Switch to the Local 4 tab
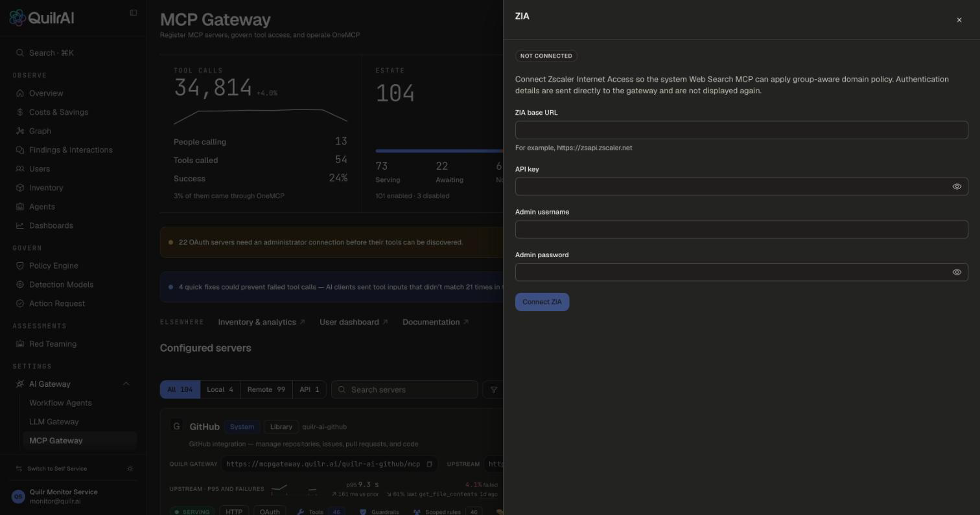 (x=220, y=389)
